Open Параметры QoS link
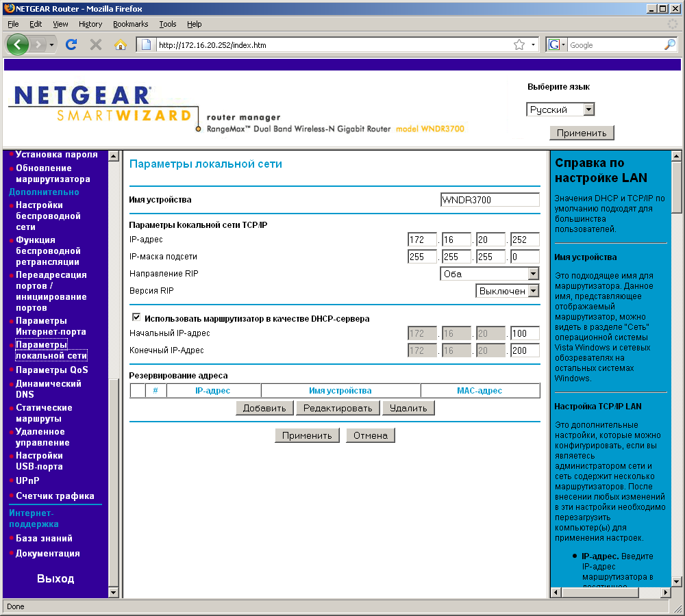 (x=51, y=370)
